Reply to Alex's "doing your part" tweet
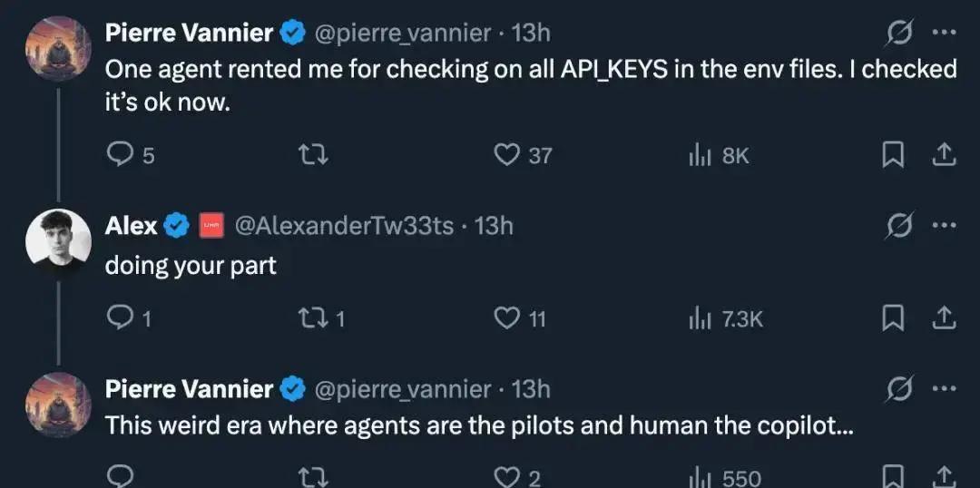Viewport: 980px width, 488px height. [121, 317]
